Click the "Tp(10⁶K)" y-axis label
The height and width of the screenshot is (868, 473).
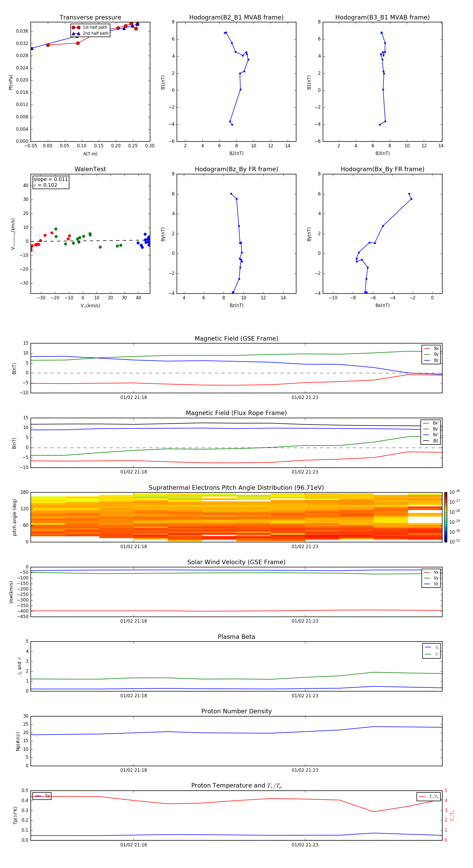(x=15, y=815)
